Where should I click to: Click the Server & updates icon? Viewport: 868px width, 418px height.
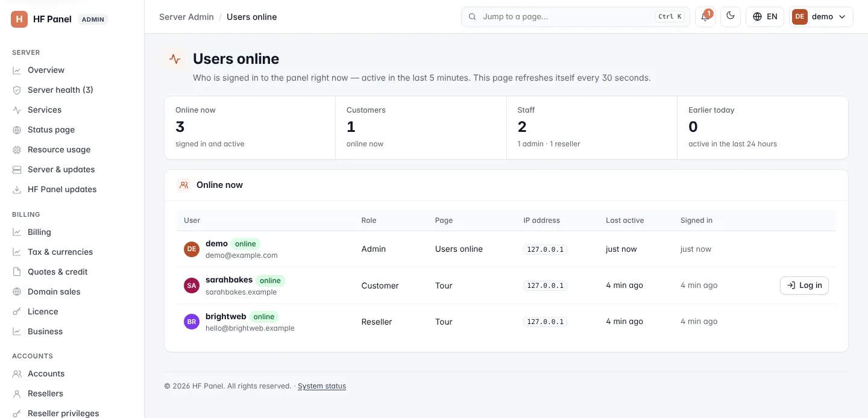tap(17, 170)
